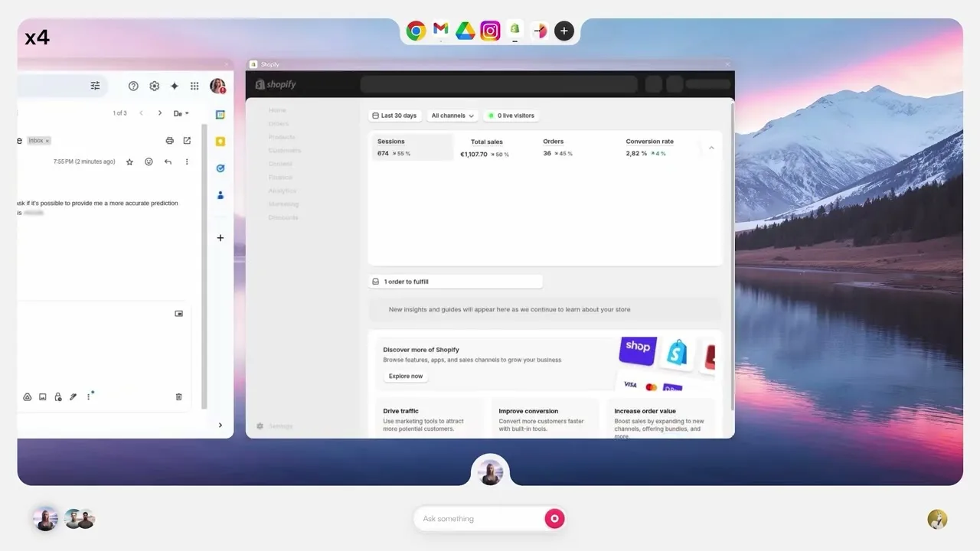Open more options menu for the 7:55 PM email
This screenshot has height=551, width=980.
click(x=187, y=162)
